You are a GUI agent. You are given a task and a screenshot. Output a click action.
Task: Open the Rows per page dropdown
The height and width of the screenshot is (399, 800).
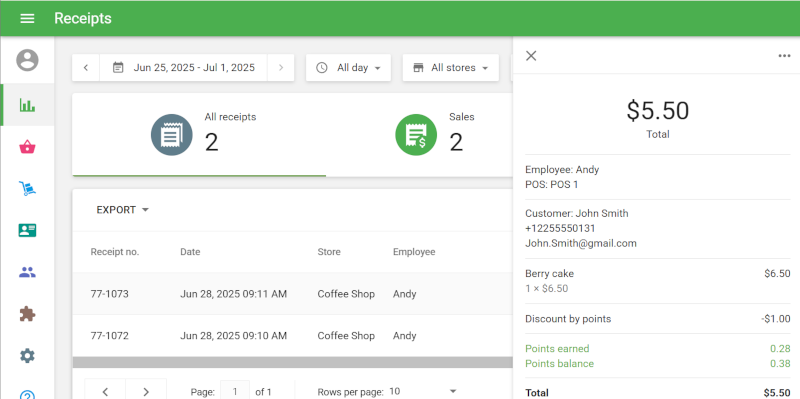[x=422, y=391]
